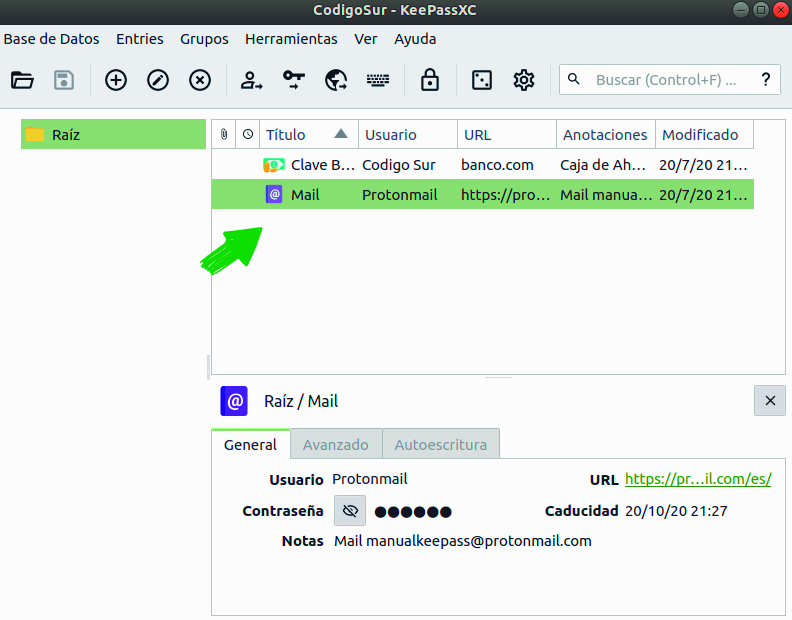Viewport: 792px width, 620px height.
Task: Open the Grupos menu
Action: [204, 39]
